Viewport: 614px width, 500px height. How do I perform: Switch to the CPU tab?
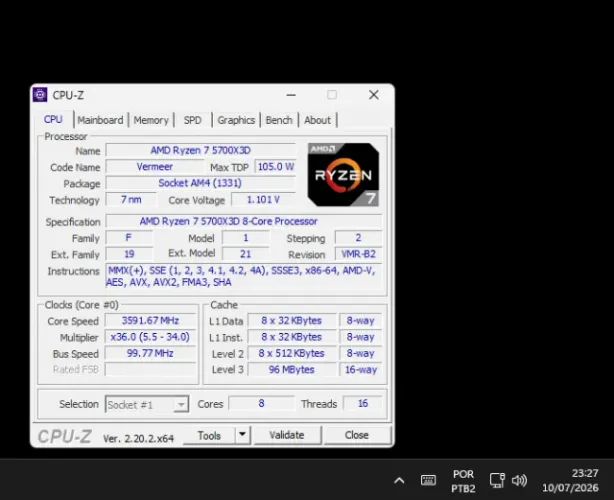point(53,119)
